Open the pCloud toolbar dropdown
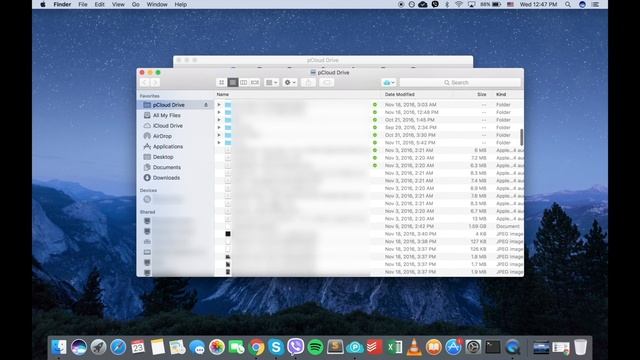The height and width of the screenshot is (360, 640). (x=389, y=82)
